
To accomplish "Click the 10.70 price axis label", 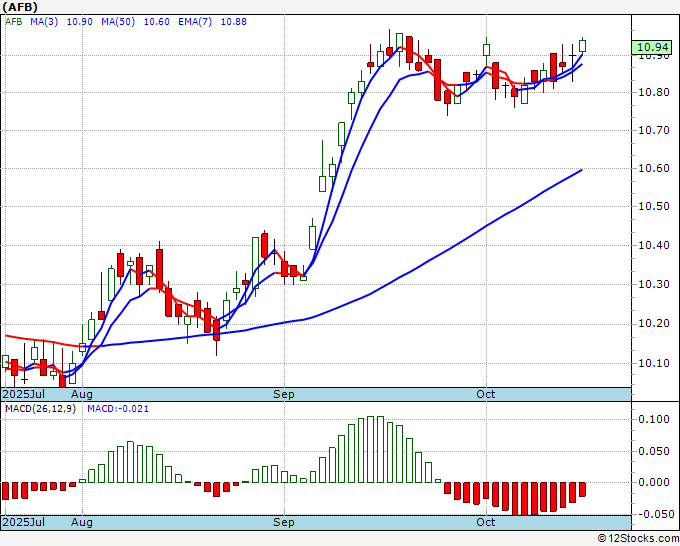I will (x=654, y=130).
